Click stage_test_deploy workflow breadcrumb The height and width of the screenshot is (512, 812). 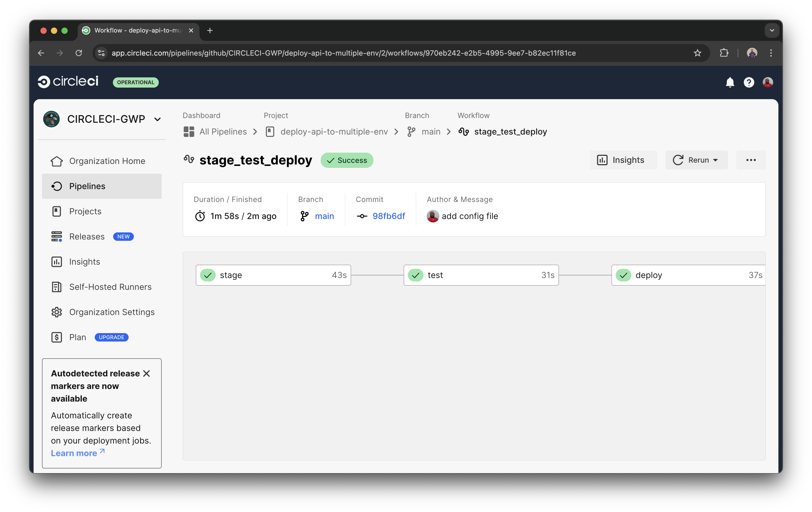coord(510,131)
